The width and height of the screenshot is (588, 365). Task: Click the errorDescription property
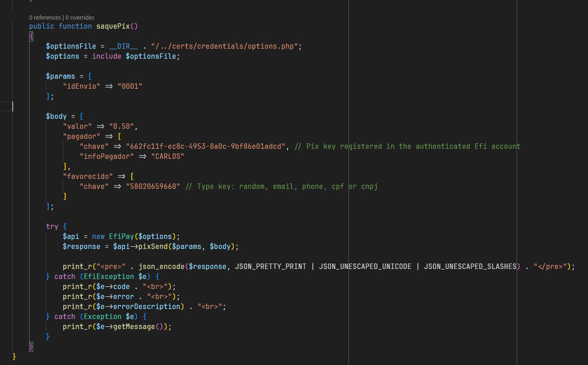tap(147, 307)
